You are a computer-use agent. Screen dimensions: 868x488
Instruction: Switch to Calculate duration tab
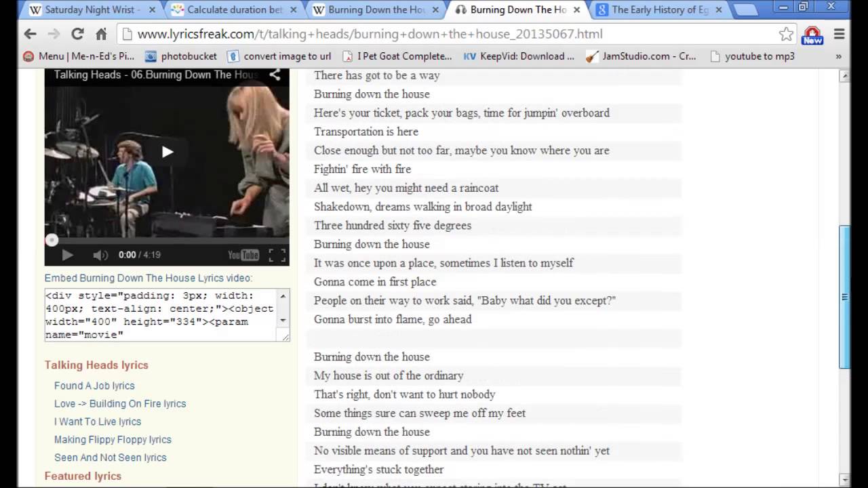point(233,10)
